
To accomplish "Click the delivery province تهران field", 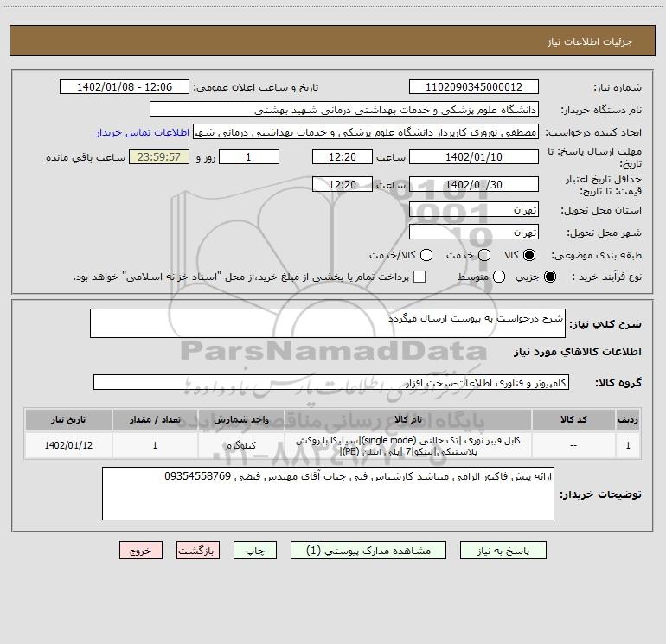I will pyautogui.click(x=474, y=209).
